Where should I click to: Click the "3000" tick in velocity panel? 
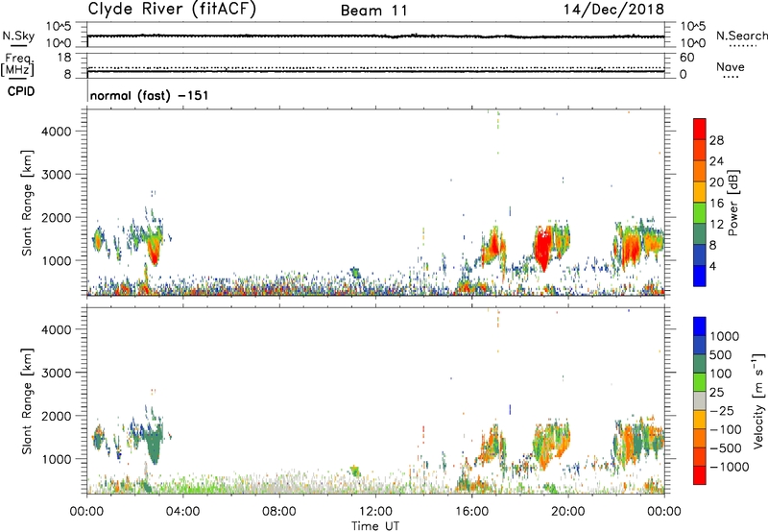coord(57,373)
